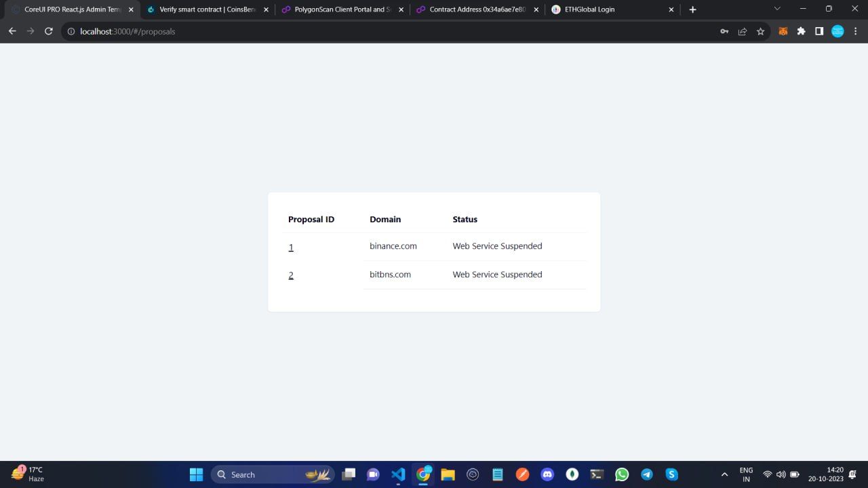Open the video chat app on taskbar
This screenshot has width=868, height=488.
(373, 474)
